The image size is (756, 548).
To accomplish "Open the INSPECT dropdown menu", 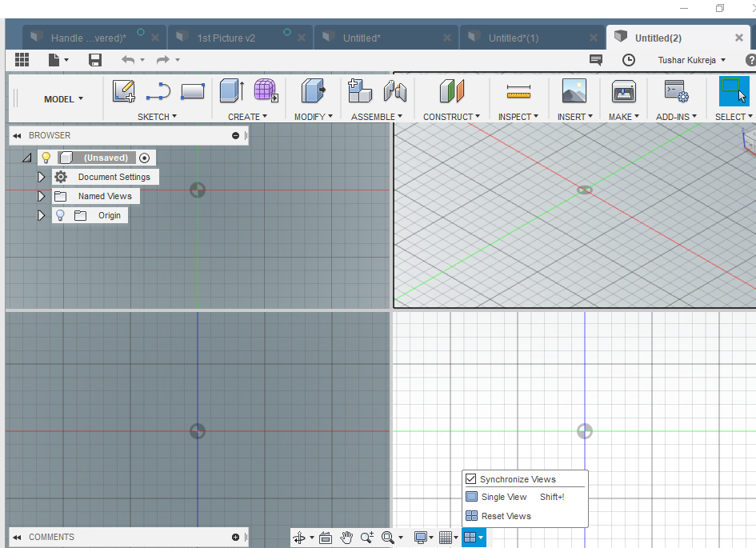I will (518, 117).
